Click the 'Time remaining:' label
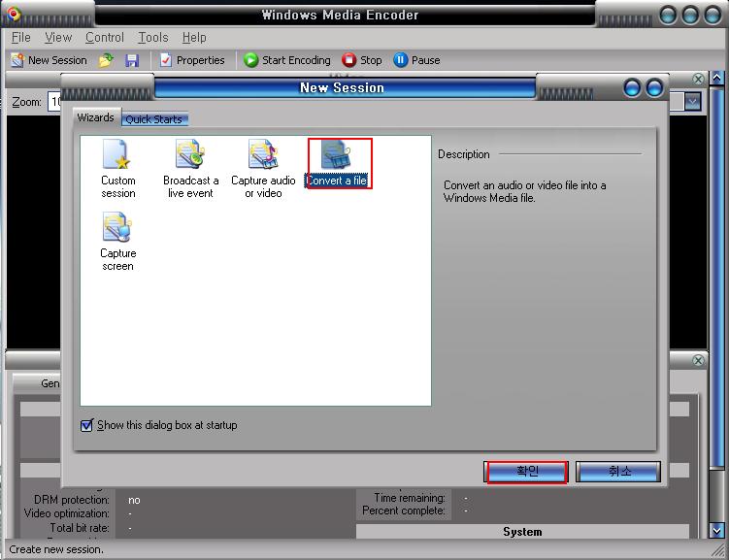 pyautogui.click(x=409, y=498)
